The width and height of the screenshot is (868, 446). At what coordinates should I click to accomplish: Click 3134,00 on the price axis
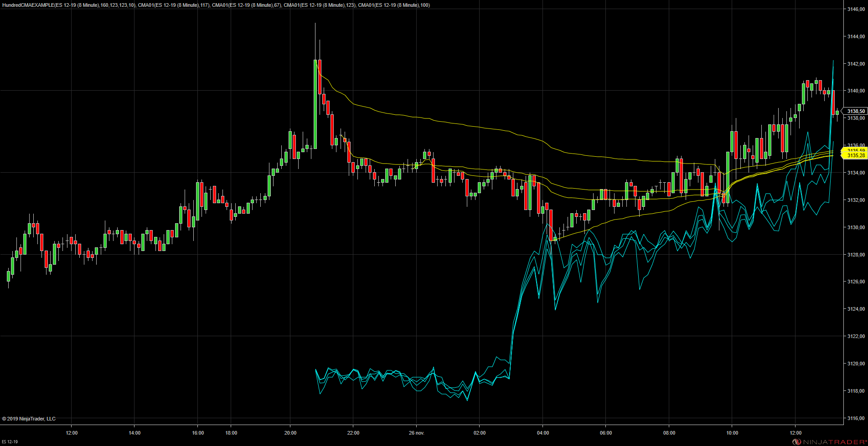pos(856,173)
